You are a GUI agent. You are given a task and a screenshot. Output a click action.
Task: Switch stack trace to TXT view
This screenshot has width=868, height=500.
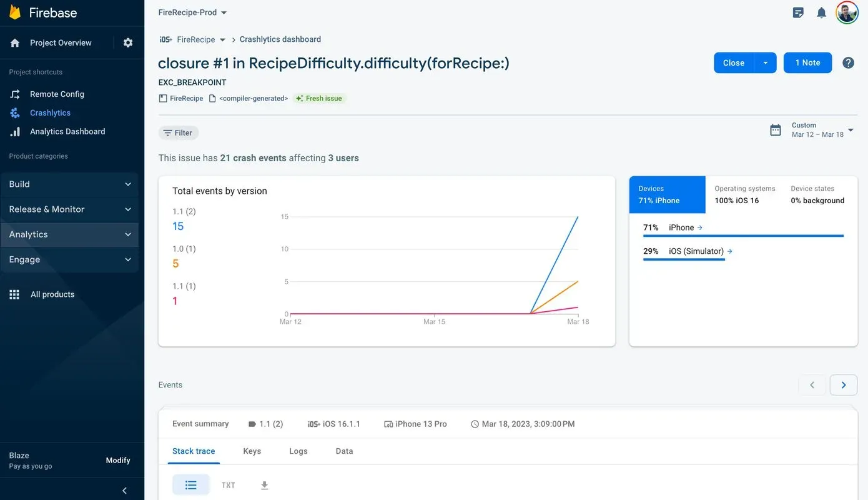pyautogui.click(x=229, y=485)
